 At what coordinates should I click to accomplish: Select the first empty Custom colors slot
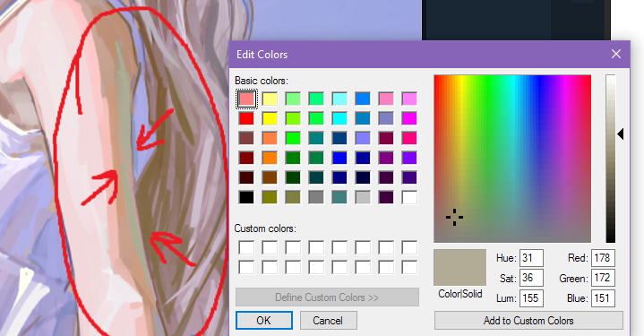246,247
